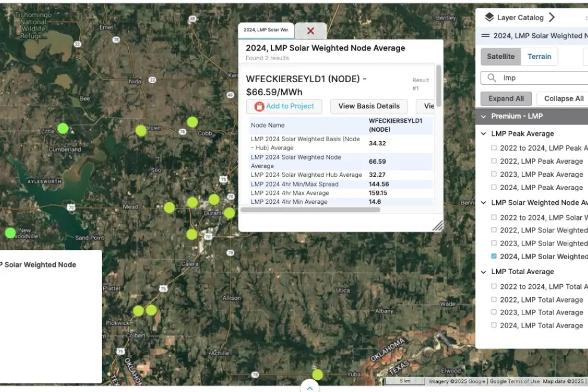Screen dimensions: 588x392
Task: Enable 2022, LMP Peak Average layer
Action: pos(494,161)
